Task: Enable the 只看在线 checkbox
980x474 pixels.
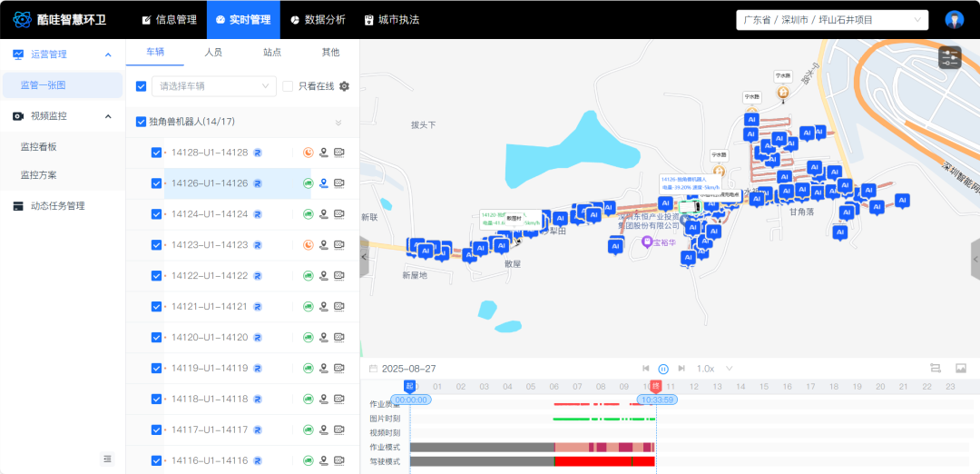Action: pos(288,86)
